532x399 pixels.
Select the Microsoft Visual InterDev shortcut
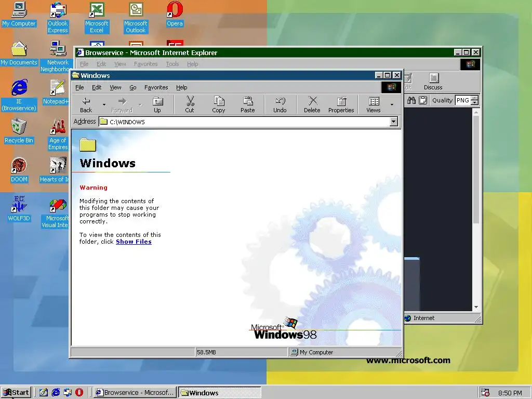(56, 212)
